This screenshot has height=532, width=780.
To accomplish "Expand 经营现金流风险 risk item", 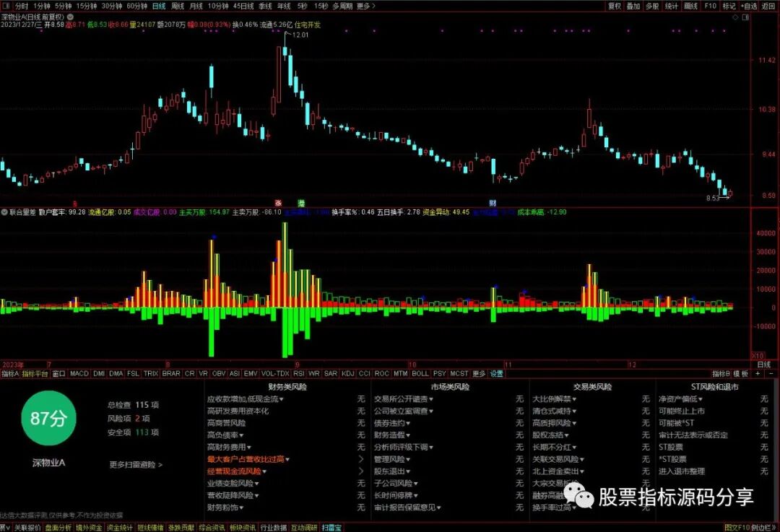I will pos(237,471).
